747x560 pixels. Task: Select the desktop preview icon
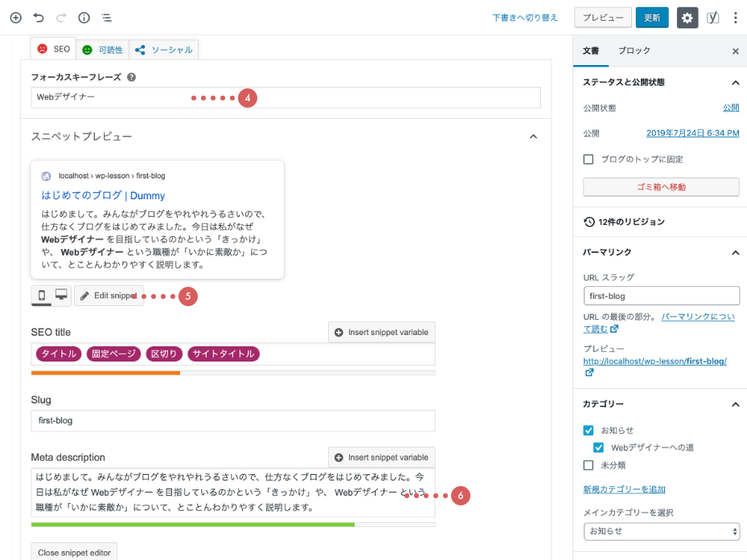click(x=61, y=296)
